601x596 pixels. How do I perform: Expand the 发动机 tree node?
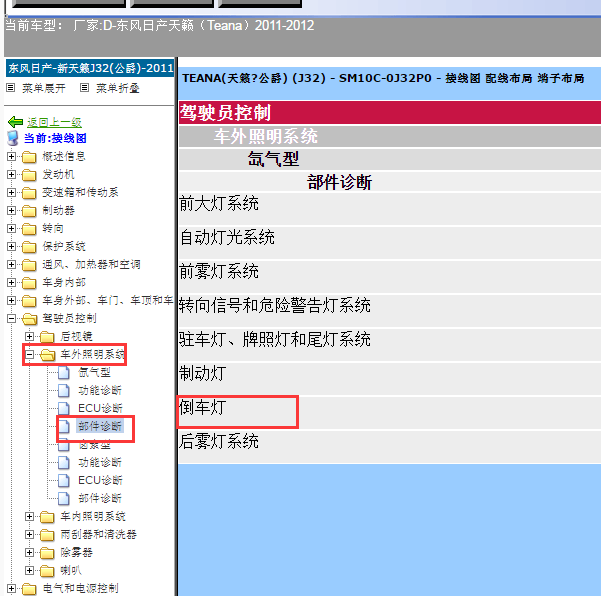pos(11,174)
